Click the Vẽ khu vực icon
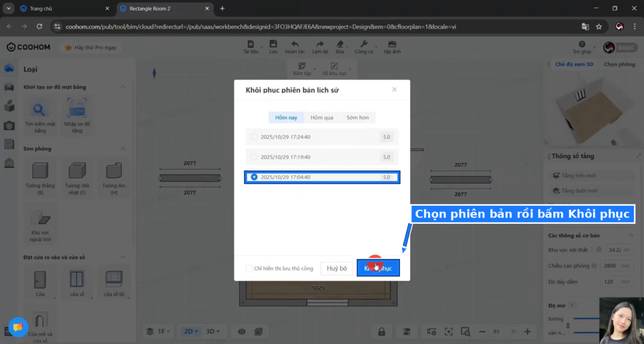 click(x=334, y=66)
